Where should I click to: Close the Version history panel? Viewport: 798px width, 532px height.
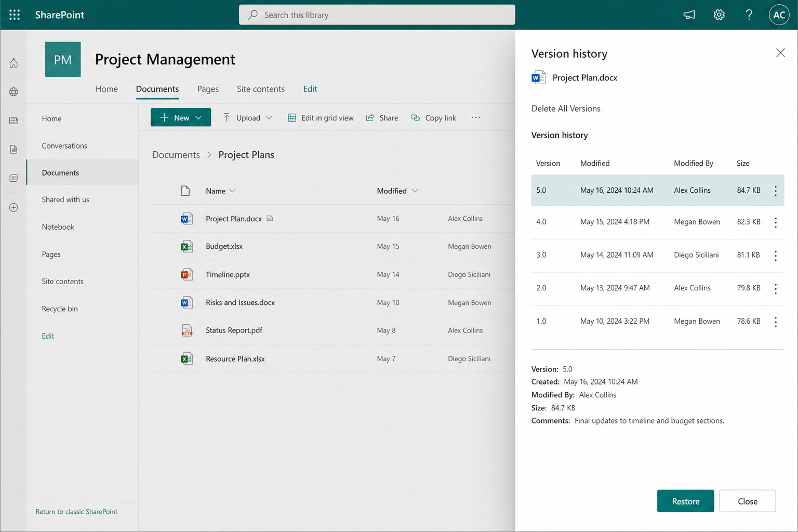tap(780, 53)
